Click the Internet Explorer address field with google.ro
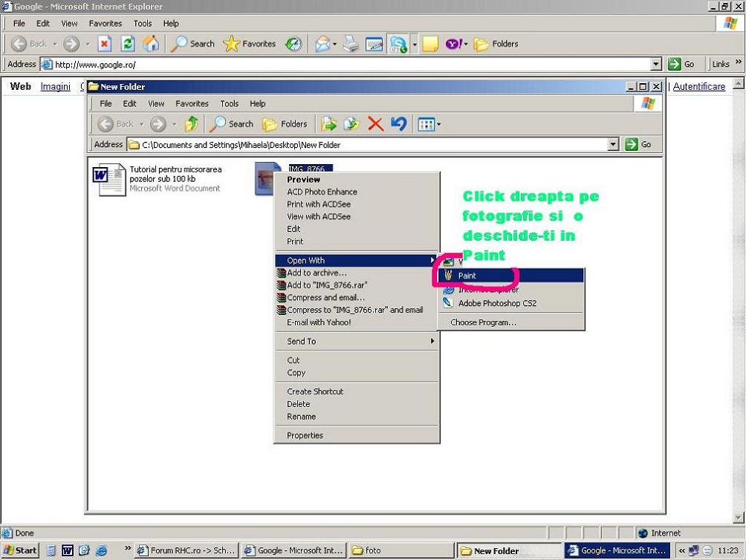Screen dimensions: 746x560 click(x=346, y=64)
